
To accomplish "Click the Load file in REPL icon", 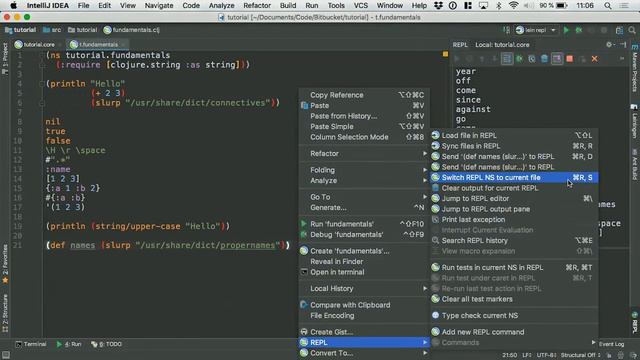I will tap(436, 136).
